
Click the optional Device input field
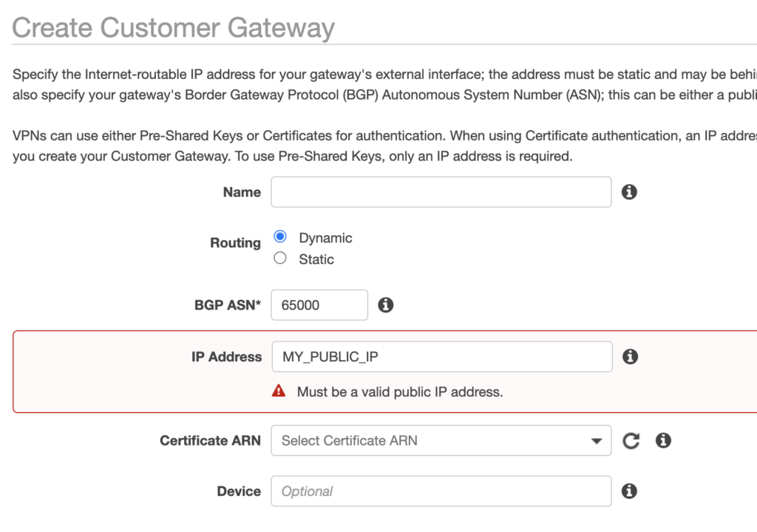point(441,491)
